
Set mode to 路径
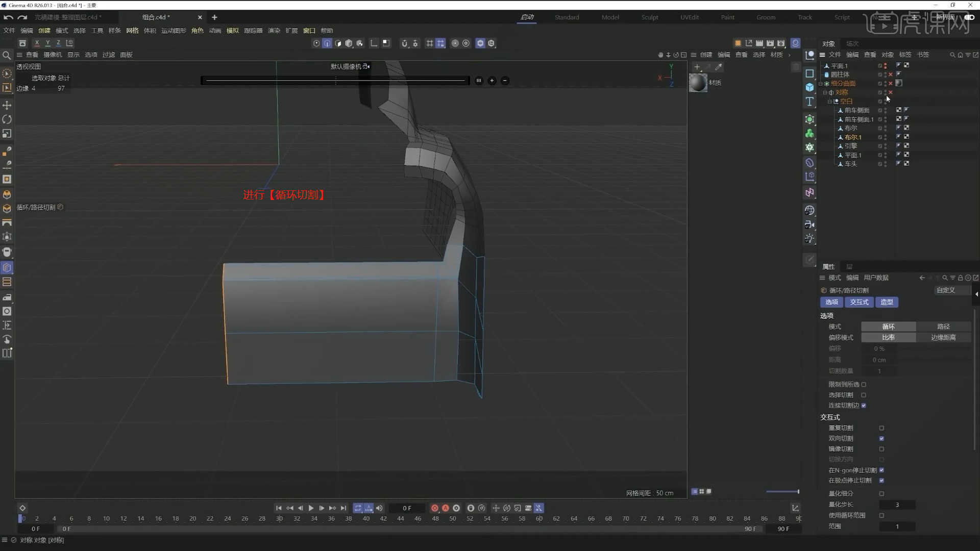[x=943, y=327]
